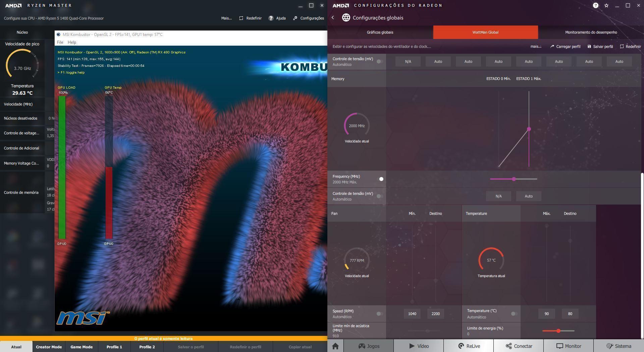Open Monitoramento do desempenho tab
The image size is (644, 352).
tap(591, 32)
